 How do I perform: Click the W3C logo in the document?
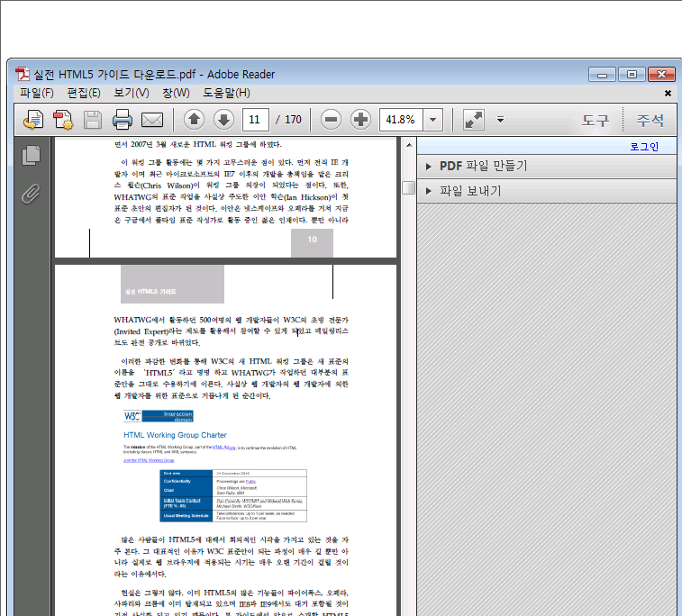(132, 416)
